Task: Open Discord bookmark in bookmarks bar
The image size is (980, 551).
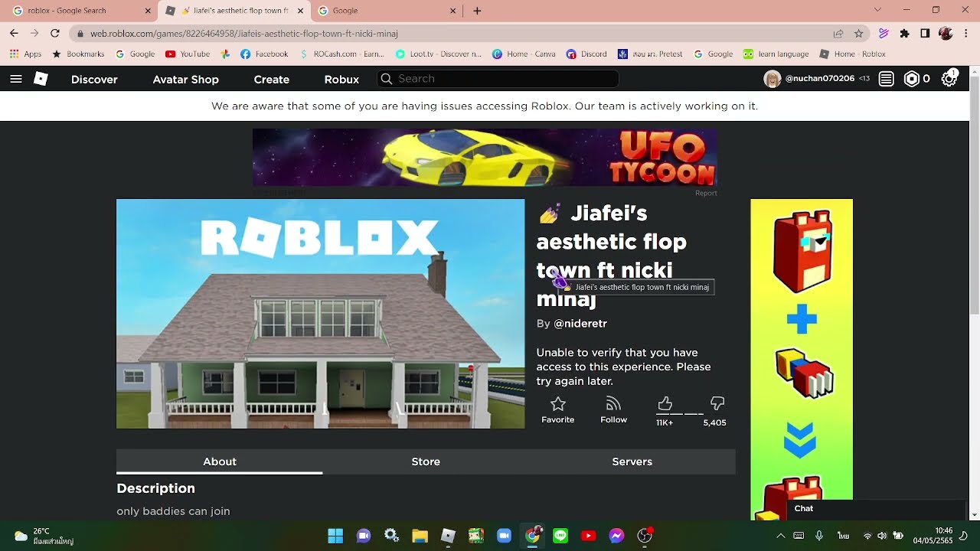Action: (x=586, y=54)
